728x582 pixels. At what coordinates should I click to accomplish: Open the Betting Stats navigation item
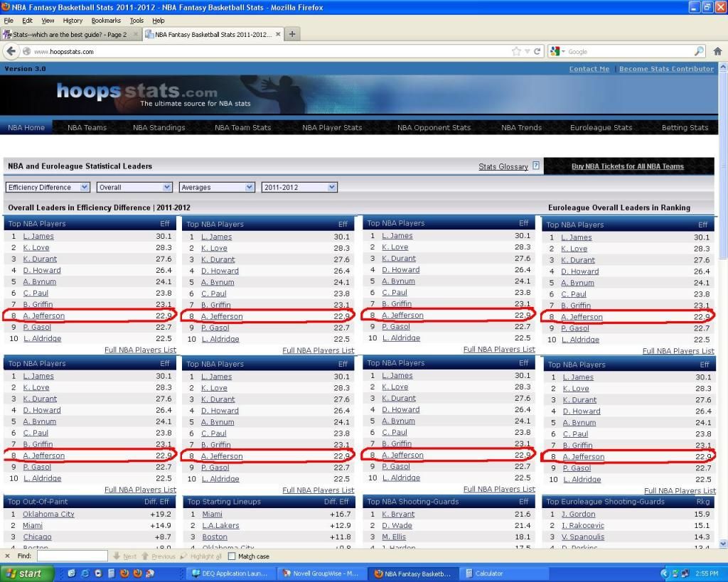(685, 127)
